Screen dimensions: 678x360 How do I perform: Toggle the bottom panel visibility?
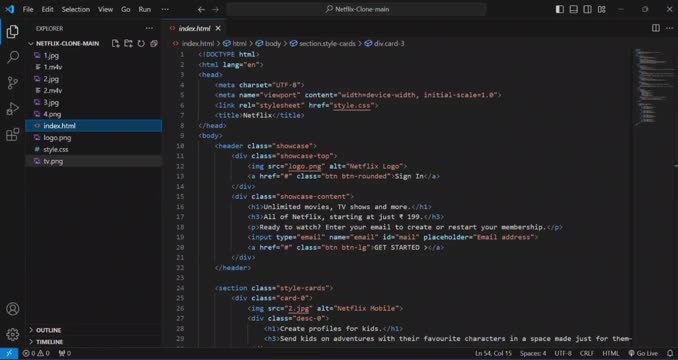573,9
